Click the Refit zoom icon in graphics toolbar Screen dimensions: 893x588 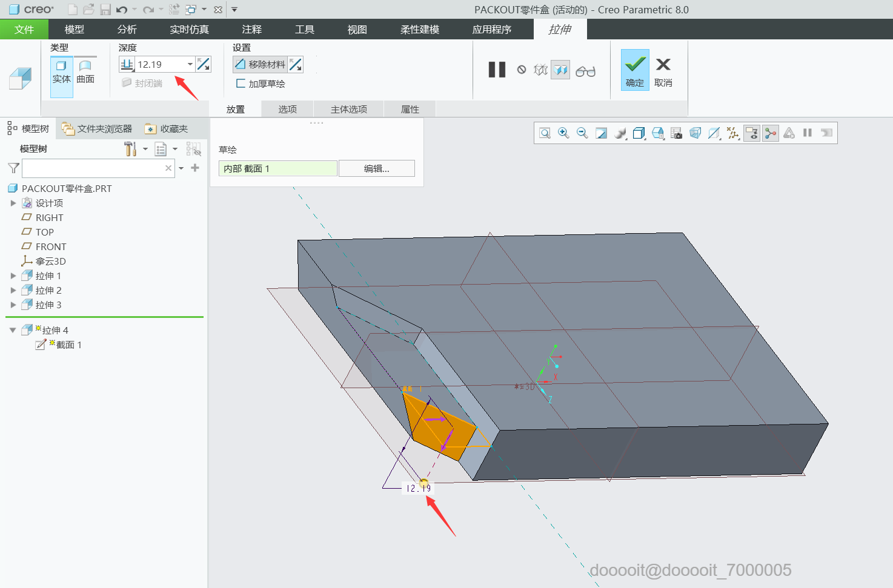click(x=545, y=133)
